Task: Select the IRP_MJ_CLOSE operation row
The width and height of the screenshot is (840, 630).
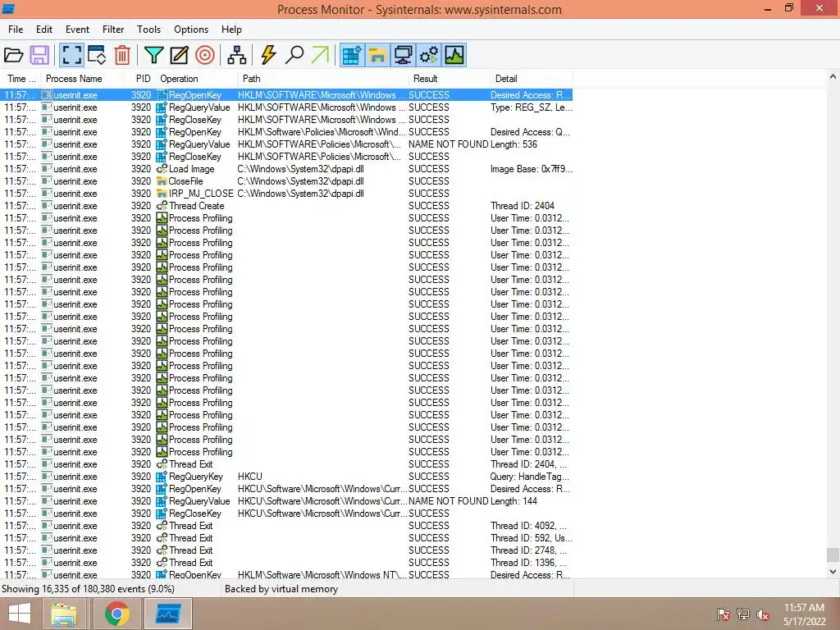Action: pos(286,194)
